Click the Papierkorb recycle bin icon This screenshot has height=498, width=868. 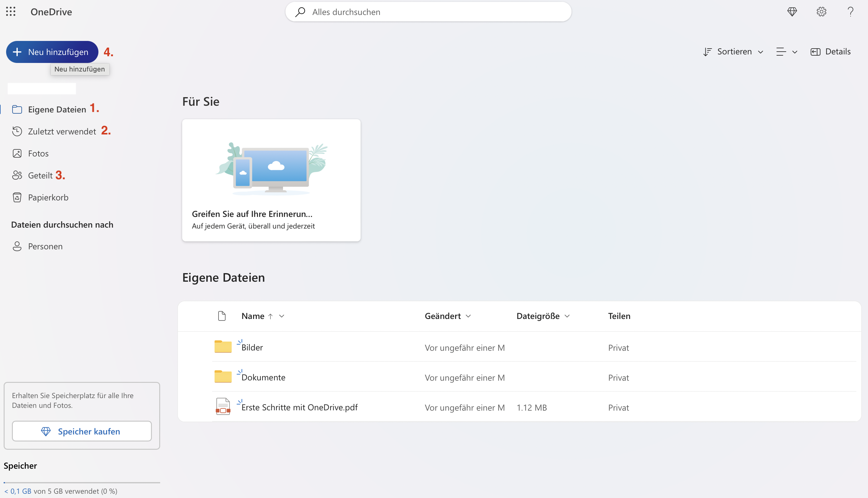point(17,197)
